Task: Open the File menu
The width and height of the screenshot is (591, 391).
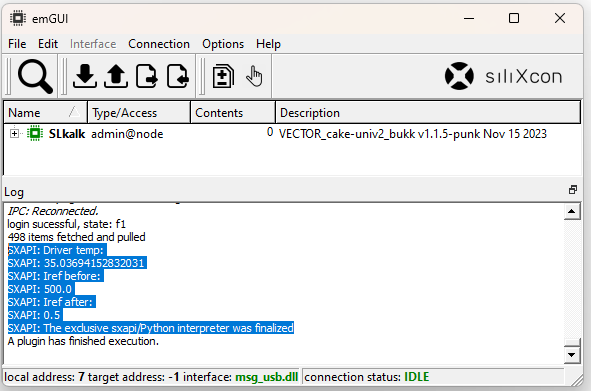Action: click(x=17, y=44)
